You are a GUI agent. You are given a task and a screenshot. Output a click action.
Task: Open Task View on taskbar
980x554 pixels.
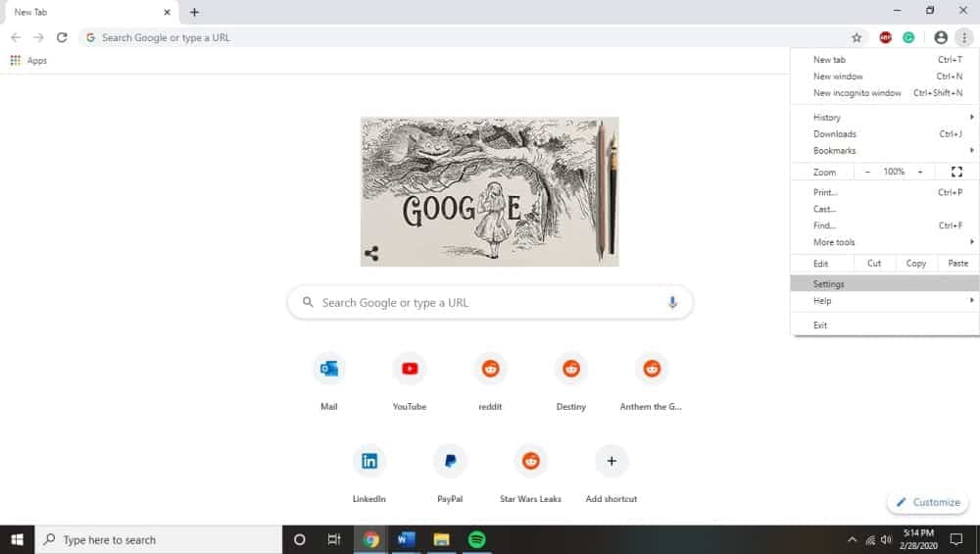(334, 539)
